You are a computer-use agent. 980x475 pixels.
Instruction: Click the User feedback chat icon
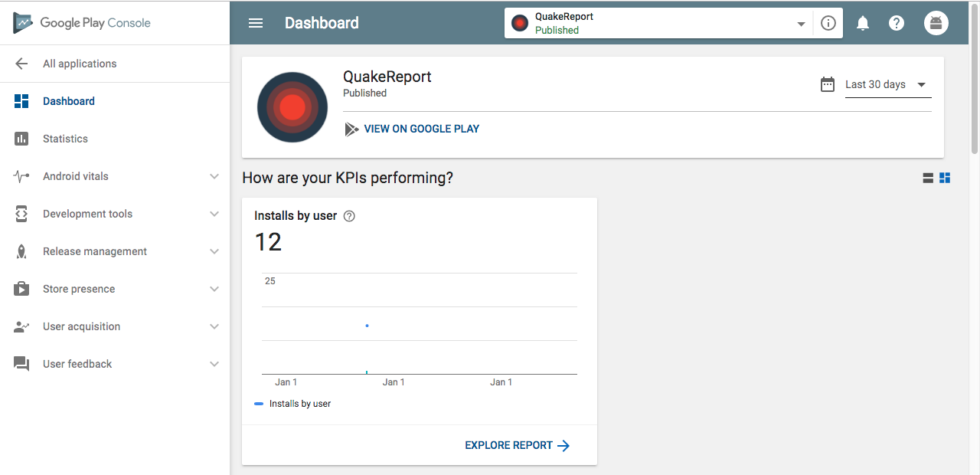(x=21, y=364)
